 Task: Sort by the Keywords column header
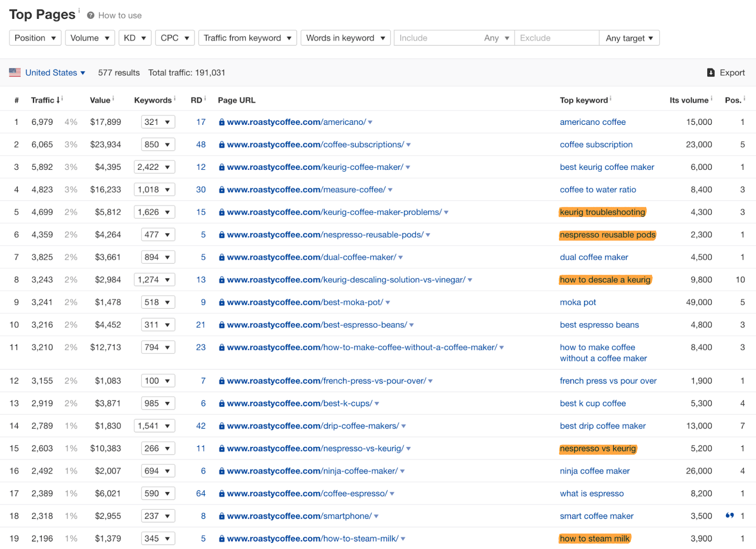click(x=153, y=100)
